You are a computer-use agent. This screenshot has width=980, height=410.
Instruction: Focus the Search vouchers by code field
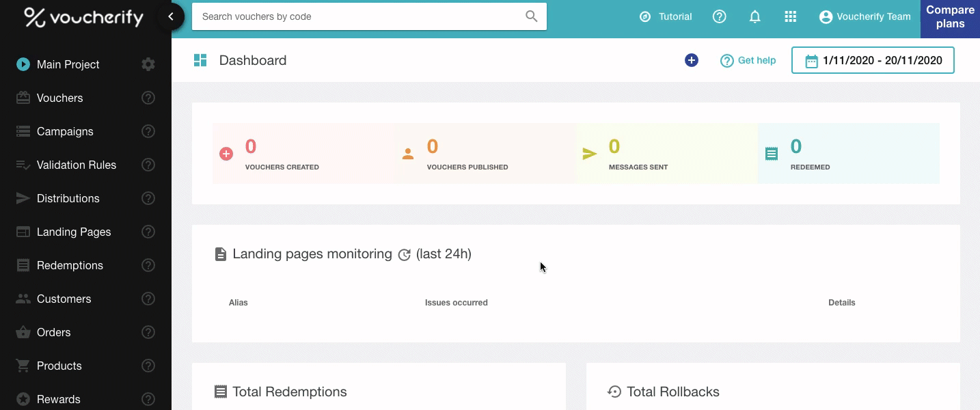[369, 16]
